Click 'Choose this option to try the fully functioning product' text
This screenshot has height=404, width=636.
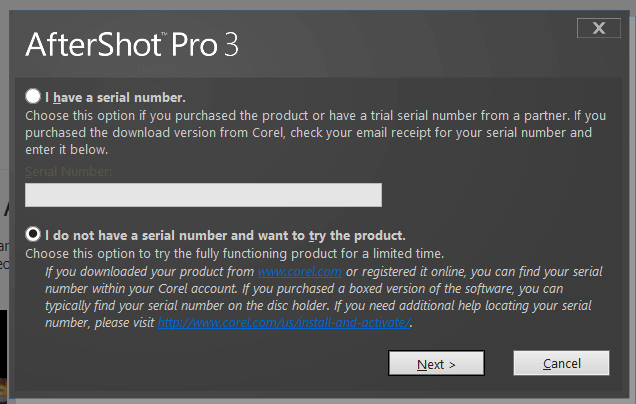click(x=234, y=254)
